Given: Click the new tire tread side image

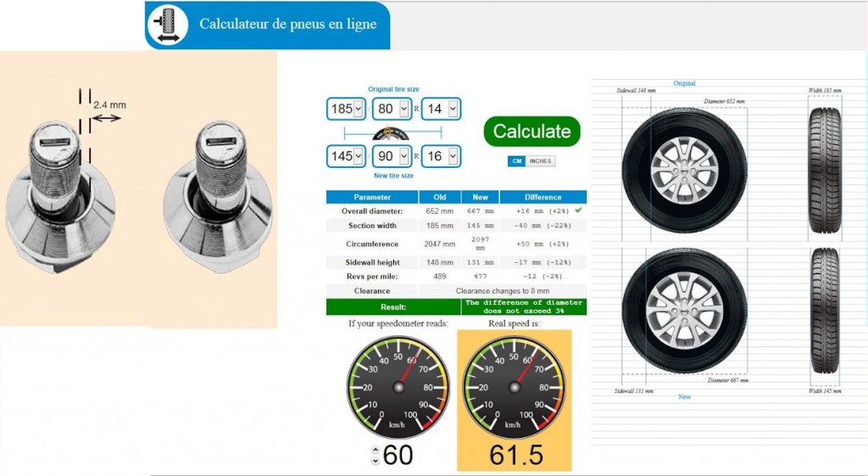Looking at the screenshot, I should click(x=825, y=311).
